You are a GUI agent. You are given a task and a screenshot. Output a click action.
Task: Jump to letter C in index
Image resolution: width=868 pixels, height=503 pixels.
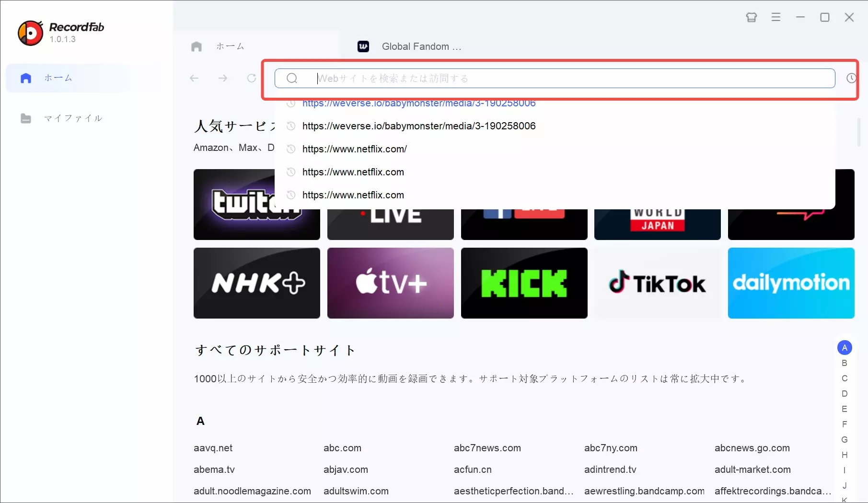click(845, 378)
